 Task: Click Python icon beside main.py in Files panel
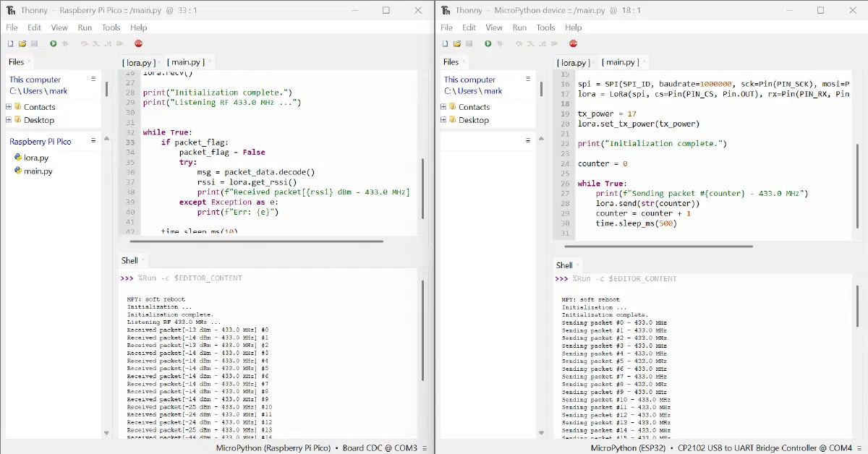point(18,171)
